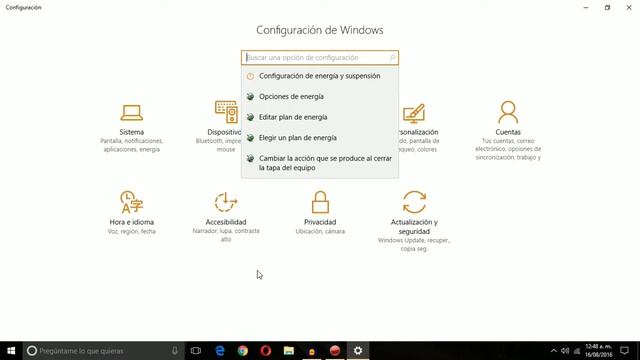
Task: Launch Google Chrome from the taskbar
Action: [x=243, y=351]
